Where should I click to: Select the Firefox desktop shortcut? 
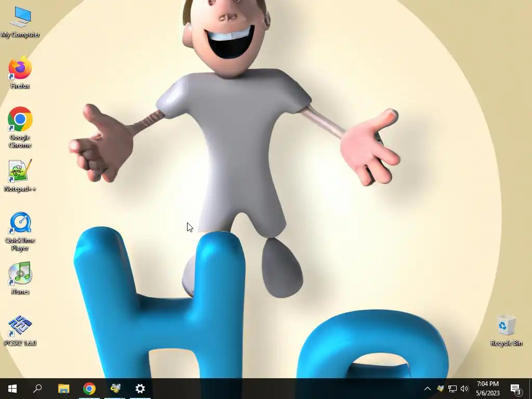click(x=20, y=73)
